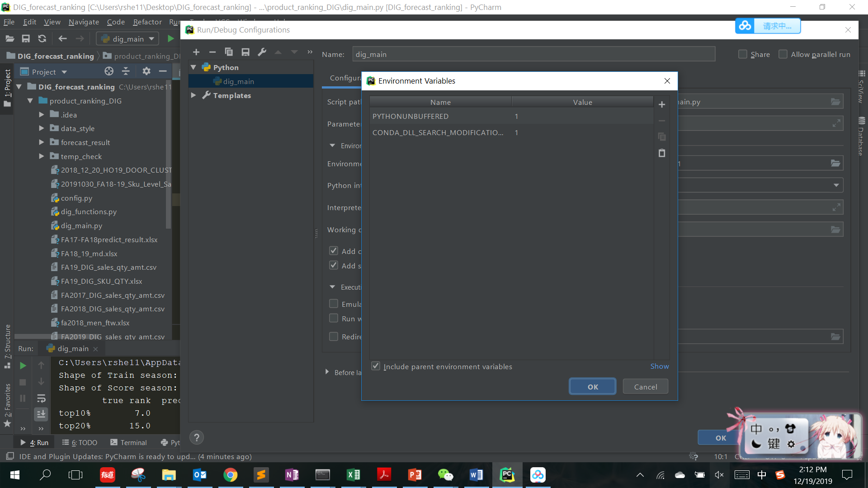This screenshot has height=488, width=868.
Task: Select PYTHONUNBUFFERED variable row
Action: (410, 116)
